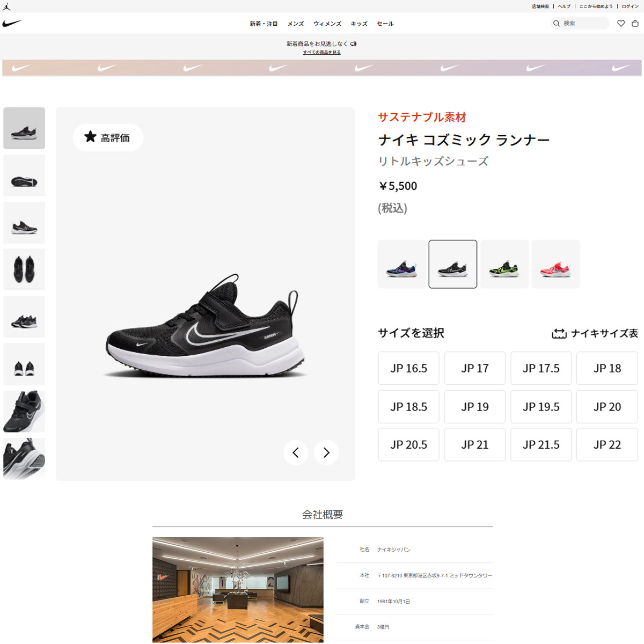644x644 pixels.
Task: Select the angled pair thumbnail
Action: tap(24, 317)
